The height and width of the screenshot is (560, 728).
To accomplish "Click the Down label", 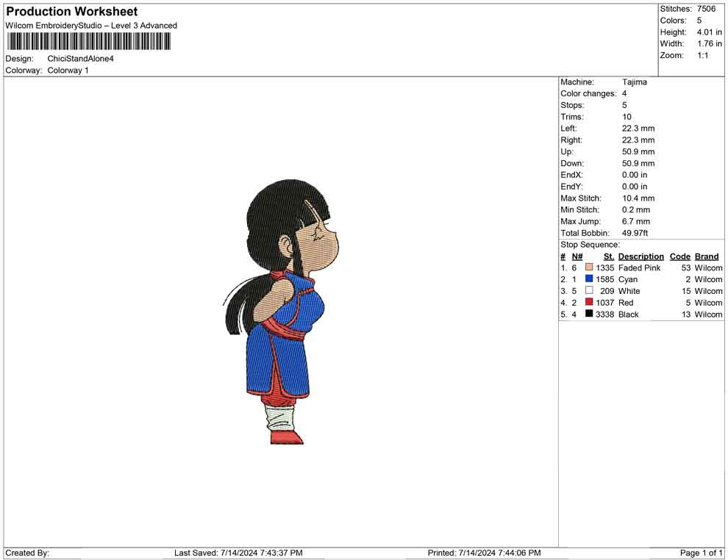I will (572, 163).
